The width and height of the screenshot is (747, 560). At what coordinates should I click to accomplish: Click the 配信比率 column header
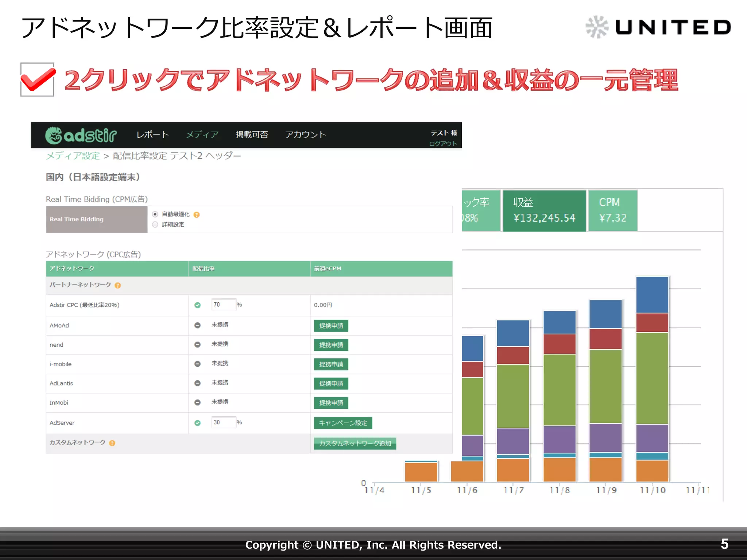coord(249,269)
